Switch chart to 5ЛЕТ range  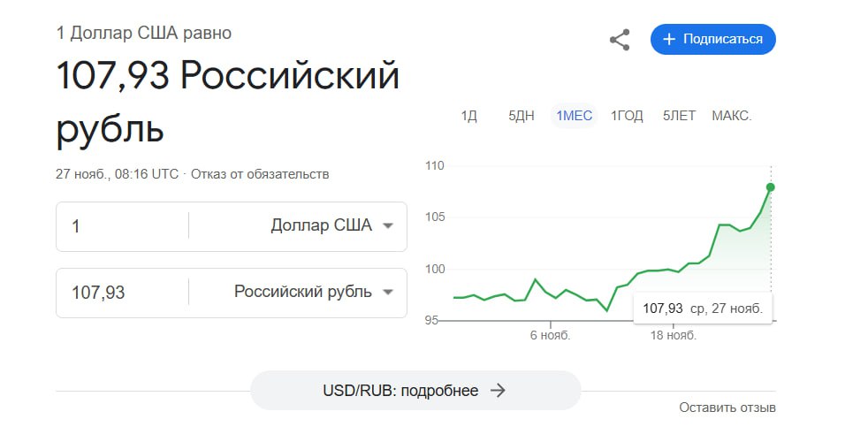tap(679, 116)
